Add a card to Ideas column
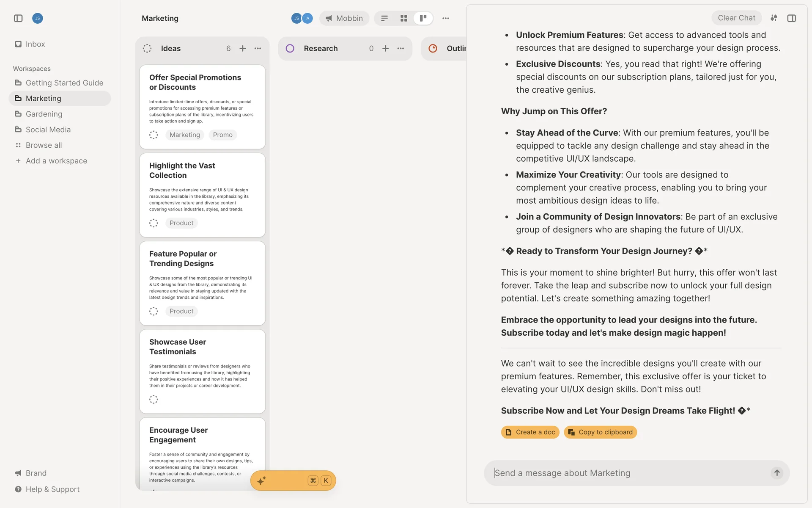This screenshot has height=508, width=812. [243, 49]
